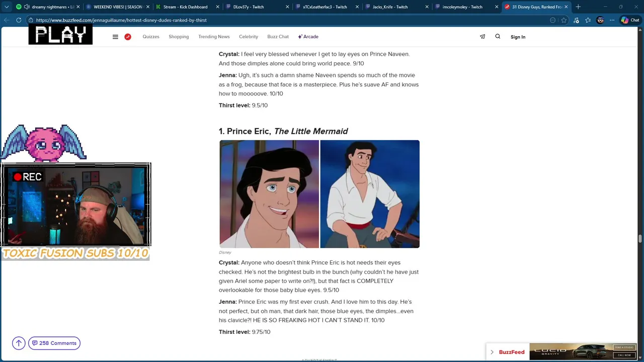The image size is (644, 362).
Task: Click the Lucid Gravity car advertisement
Action: coord(583,351)
